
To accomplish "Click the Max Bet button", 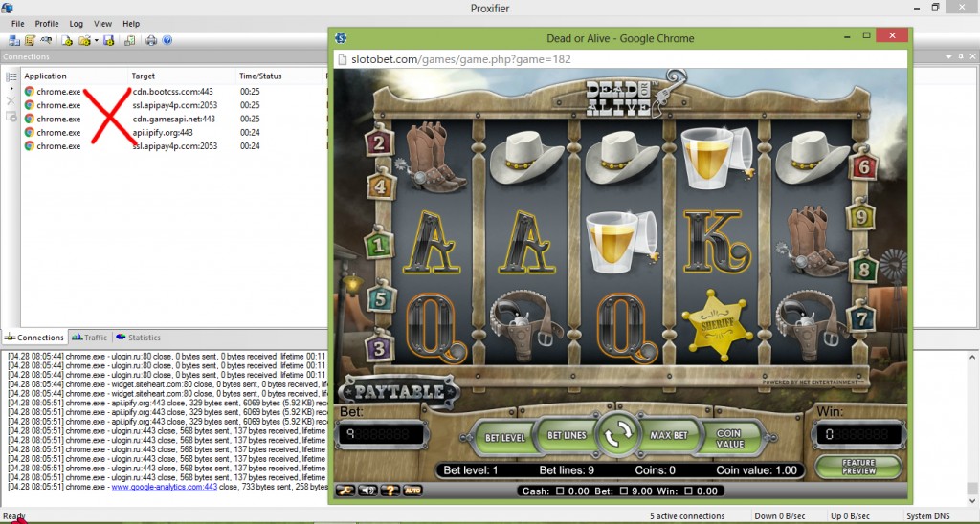I will (669, 435).
